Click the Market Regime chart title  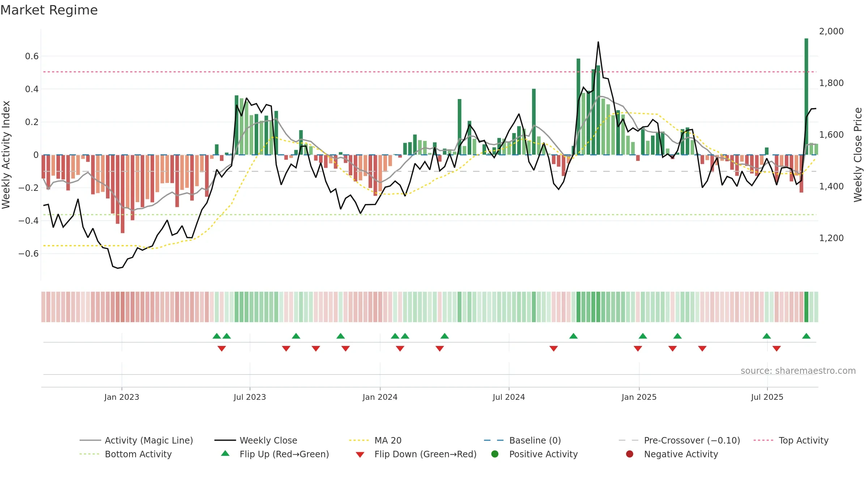point(49,10)
